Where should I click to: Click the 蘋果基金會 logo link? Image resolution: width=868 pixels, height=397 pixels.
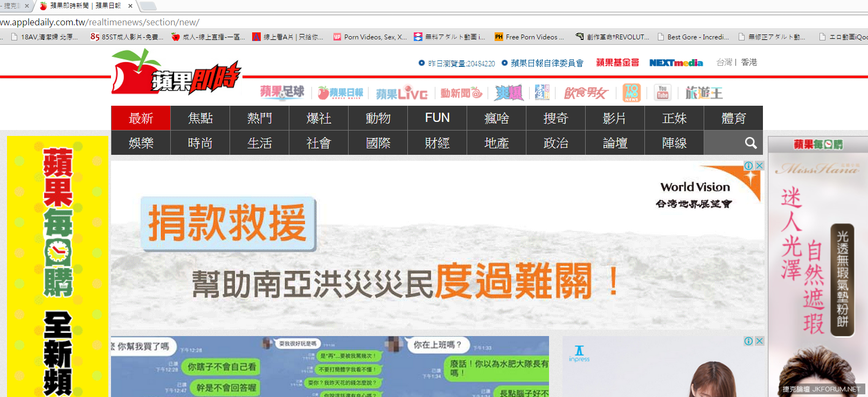[617, 63]
